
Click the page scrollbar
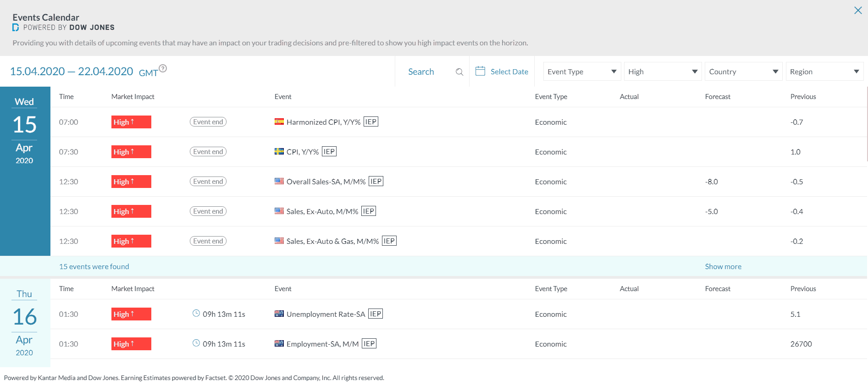[x=867, y=124]
